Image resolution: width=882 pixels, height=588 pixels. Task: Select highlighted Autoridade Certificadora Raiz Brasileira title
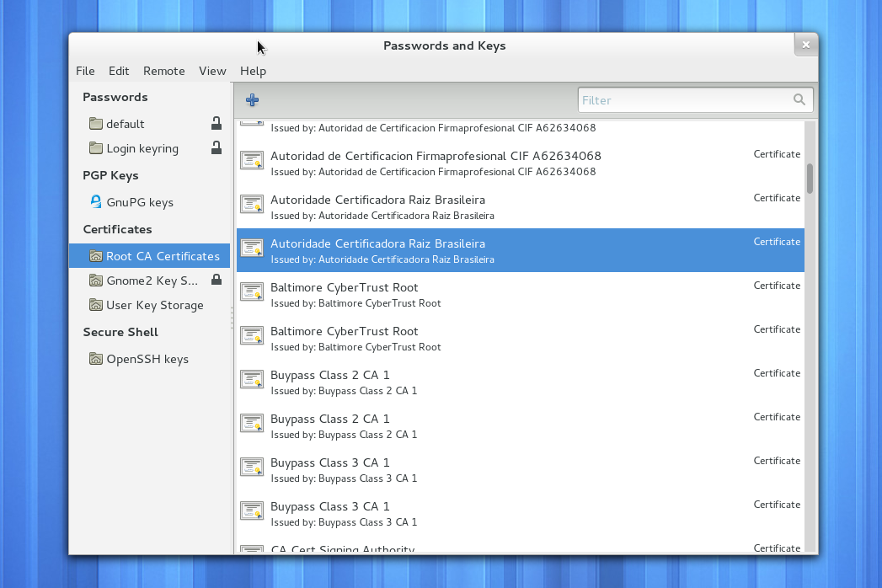377,243
